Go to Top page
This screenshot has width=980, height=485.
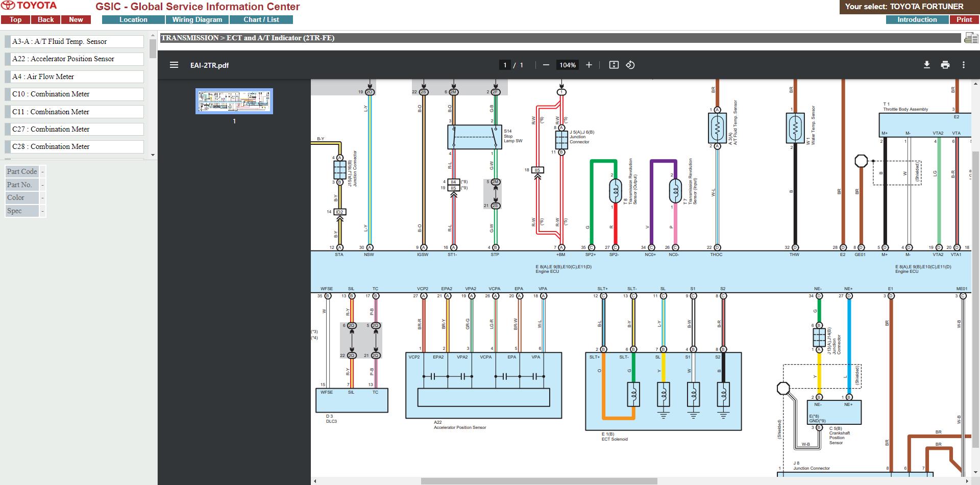click(x=15, y=19)
